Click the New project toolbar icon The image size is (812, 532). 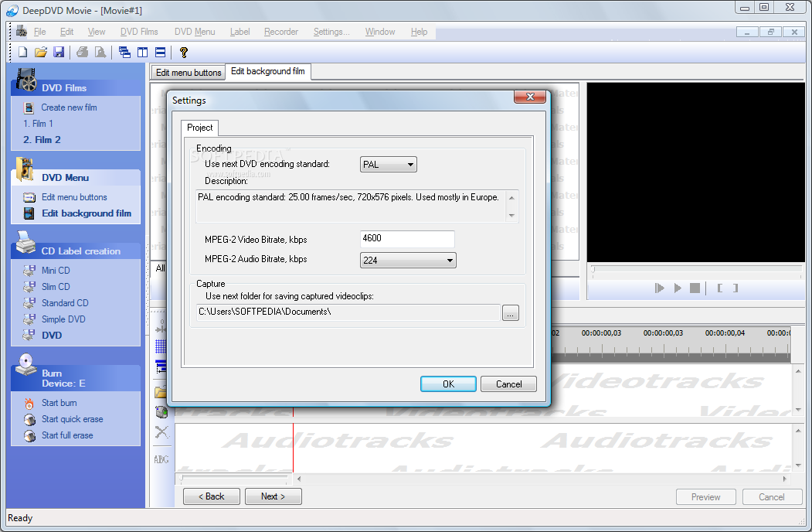[x=22, y=52]
